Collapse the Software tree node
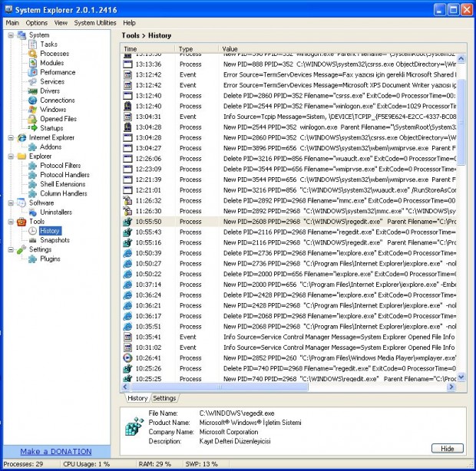The image size is (476, 471). (11, 203)
